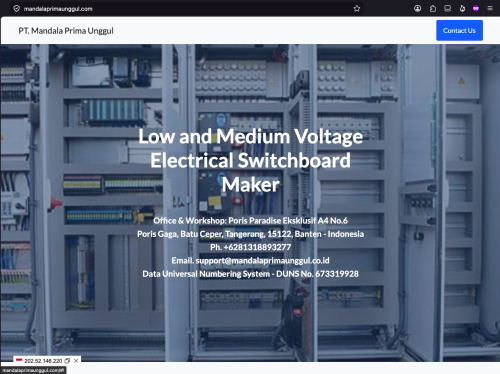Click the Indonesian flag icon in overlay
500x374 pixels.
pos(19,361)
